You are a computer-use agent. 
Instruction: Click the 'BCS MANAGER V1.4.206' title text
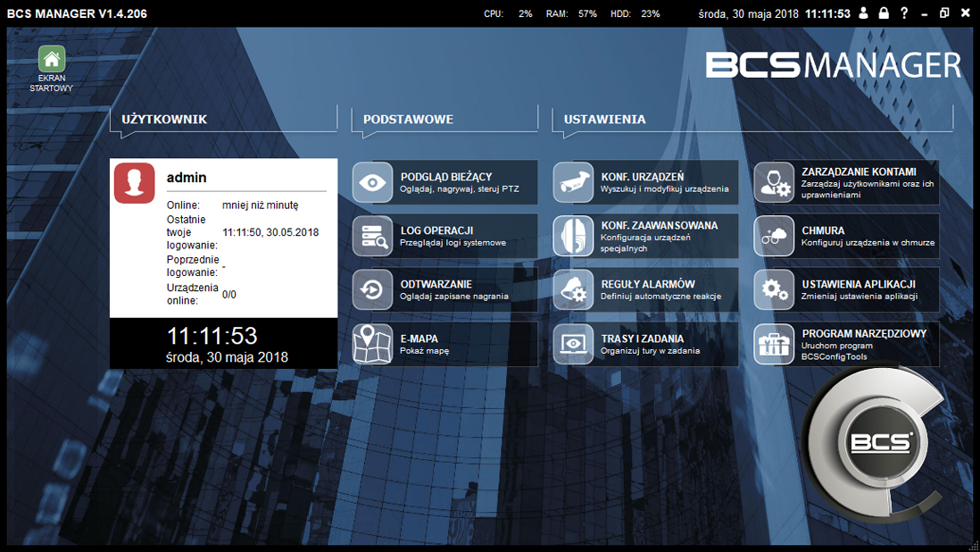pyautogui.click(x=77, y=13)
